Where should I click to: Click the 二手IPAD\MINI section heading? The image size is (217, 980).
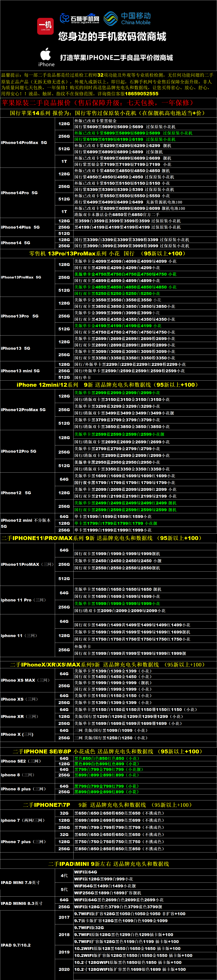tap(108, 864)
